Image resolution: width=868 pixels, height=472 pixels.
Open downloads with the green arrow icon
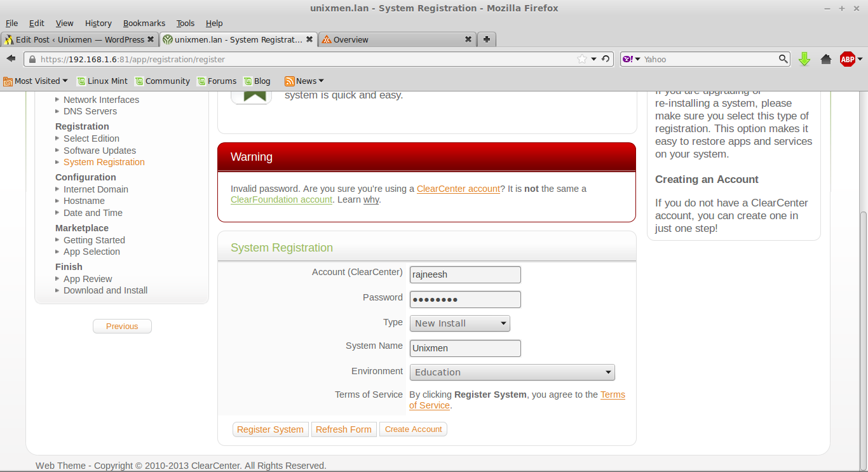804,59
